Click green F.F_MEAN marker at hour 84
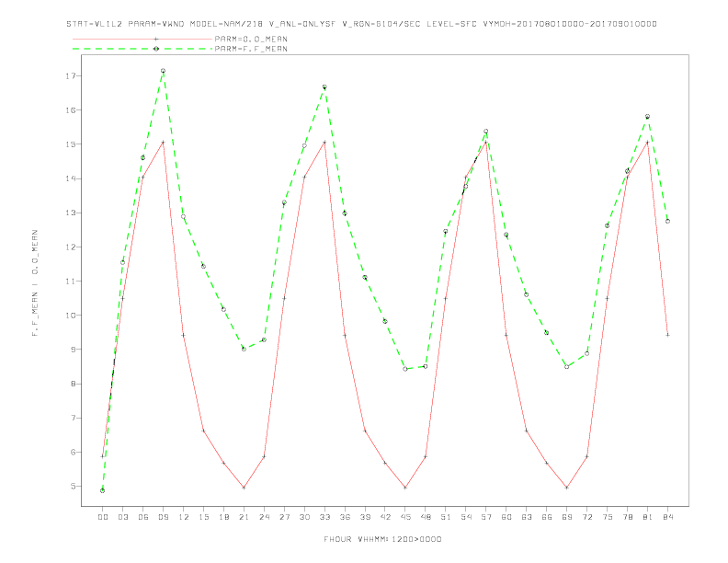The width and height of the screenshot is (728, 563). [x=667, y=221]
